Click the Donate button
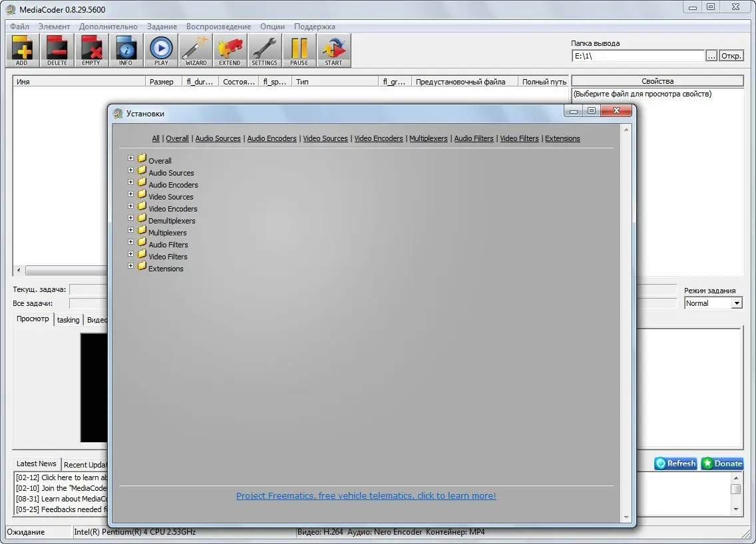 [722, 464]
